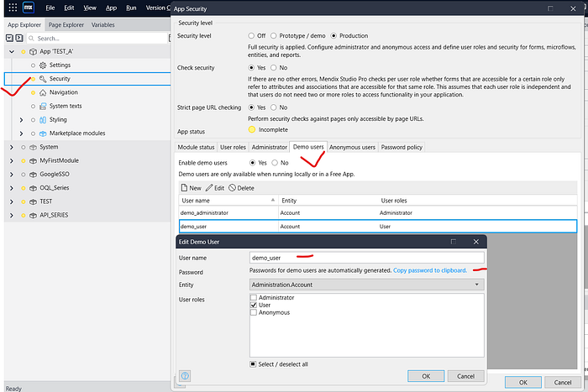Click the Security key icon in App Explorer
The height and width of the screenshot is (392, 588).
(x=41, y=78)
